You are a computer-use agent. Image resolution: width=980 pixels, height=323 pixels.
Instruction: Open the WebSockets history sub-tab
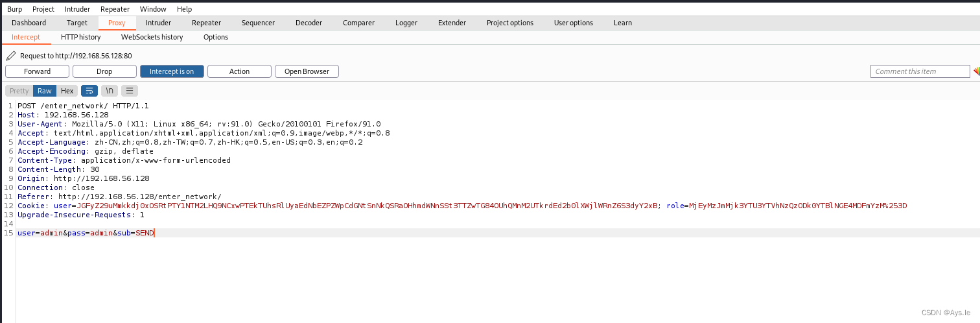point(152,37)
